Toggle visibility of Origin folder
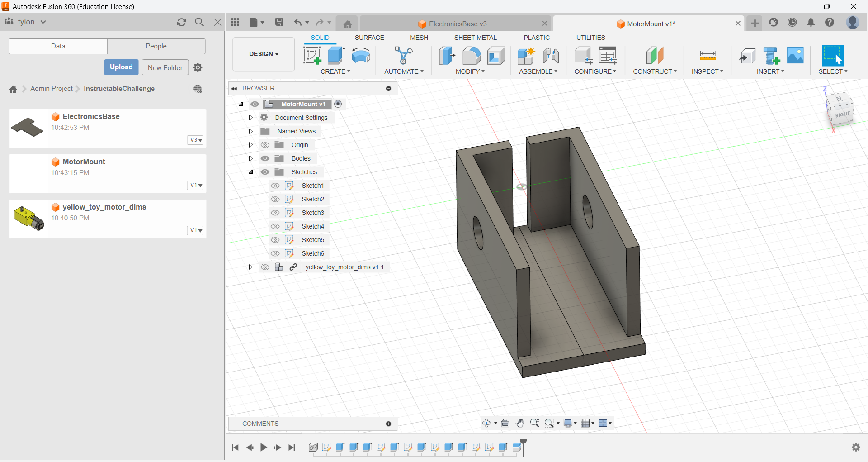 (265, 145)
